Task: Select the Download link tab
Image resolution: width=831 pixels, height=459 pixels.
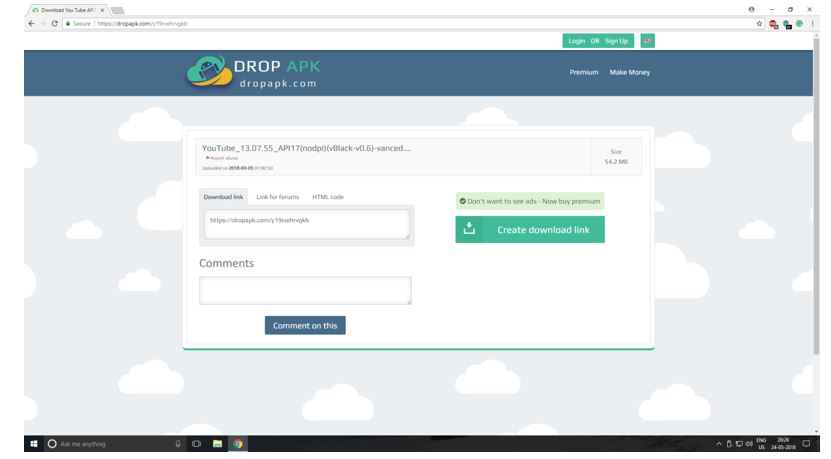Action: (223, 197)
